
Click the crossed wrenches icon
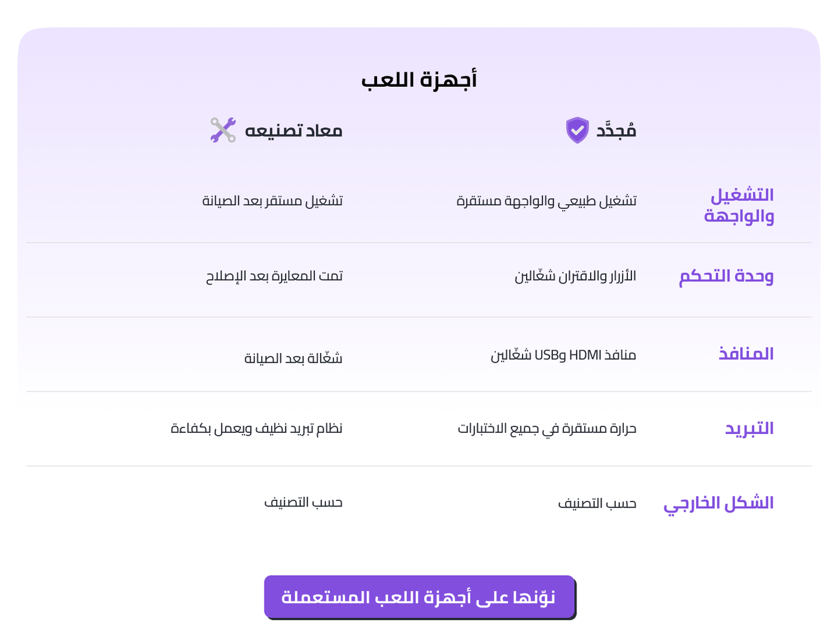[223, 130]
